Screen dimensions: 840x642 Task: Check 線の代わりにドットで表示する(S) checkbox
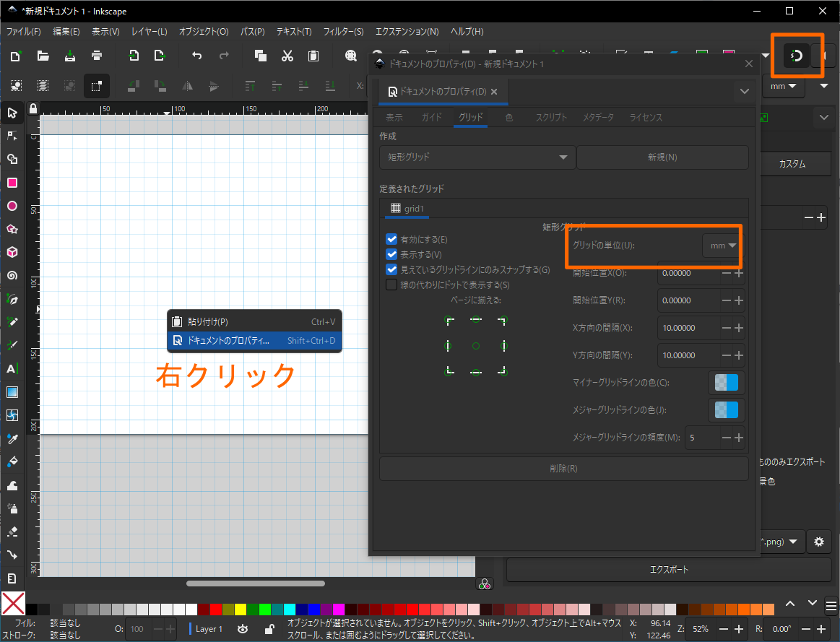tap(391, 285)
